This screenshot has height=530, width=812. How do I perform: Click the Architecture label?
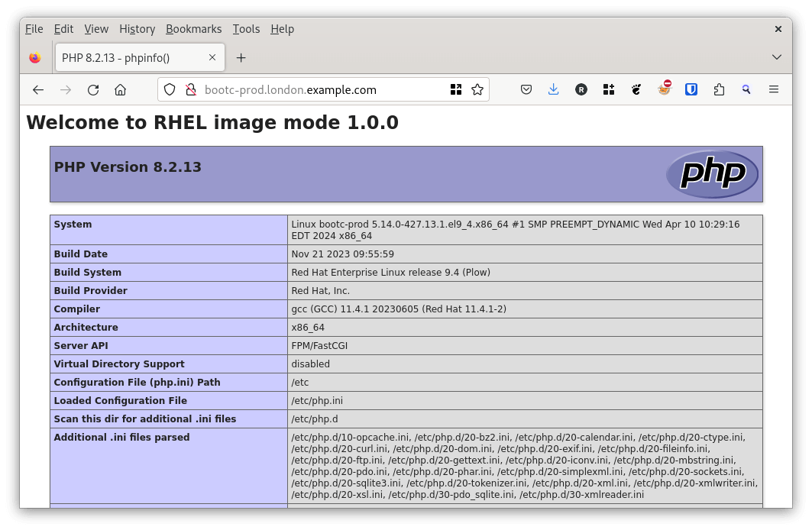point(86,327)
